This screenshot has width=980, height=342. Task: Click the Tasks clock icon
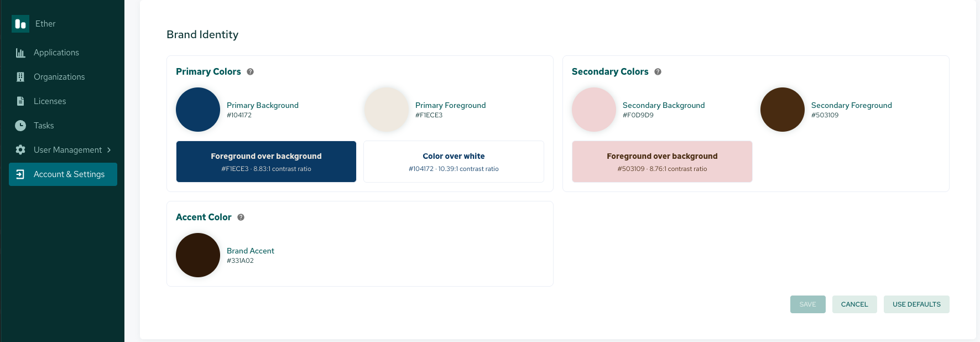point(20,126)
